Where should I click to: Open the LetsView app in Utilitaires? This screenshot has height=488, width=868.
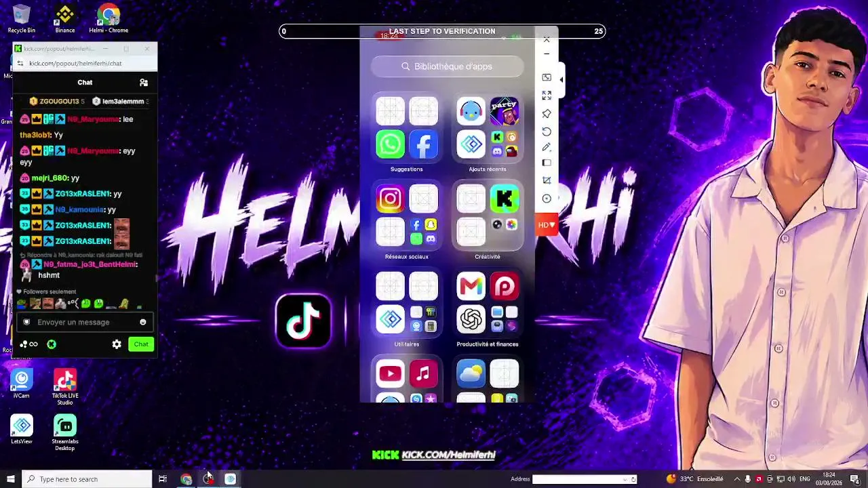pyautogui.click(x=390, y=319)
